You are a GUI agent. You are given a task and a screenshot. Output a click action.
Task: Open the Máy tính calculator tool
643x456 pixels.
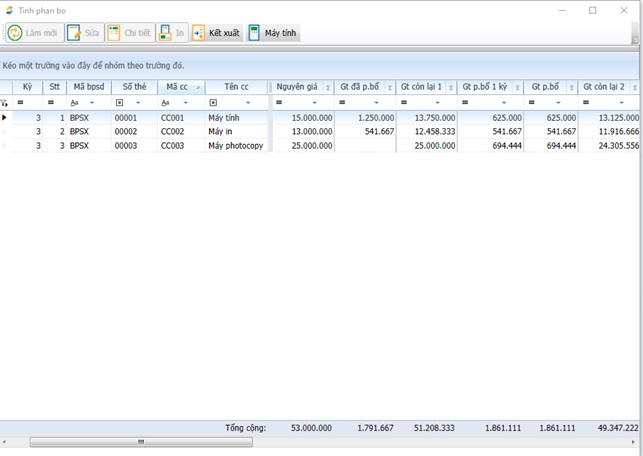click(254, 33)
